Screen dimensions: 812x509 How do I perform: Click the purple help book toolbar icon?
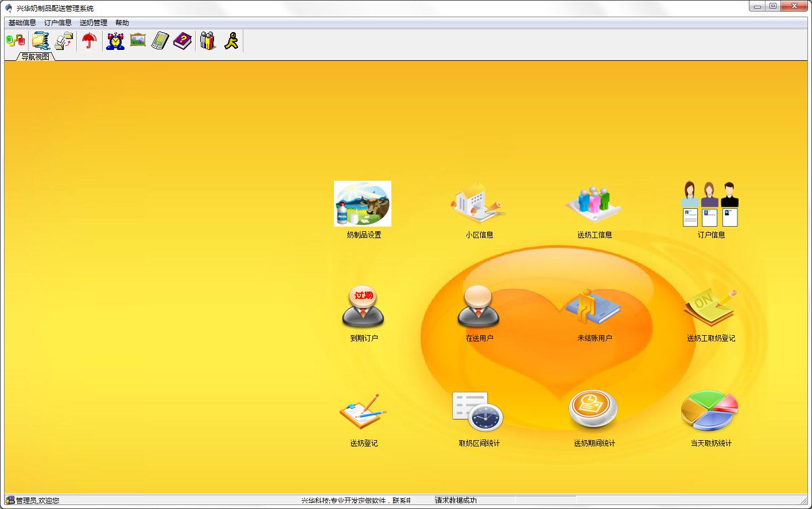pos(182,41)
